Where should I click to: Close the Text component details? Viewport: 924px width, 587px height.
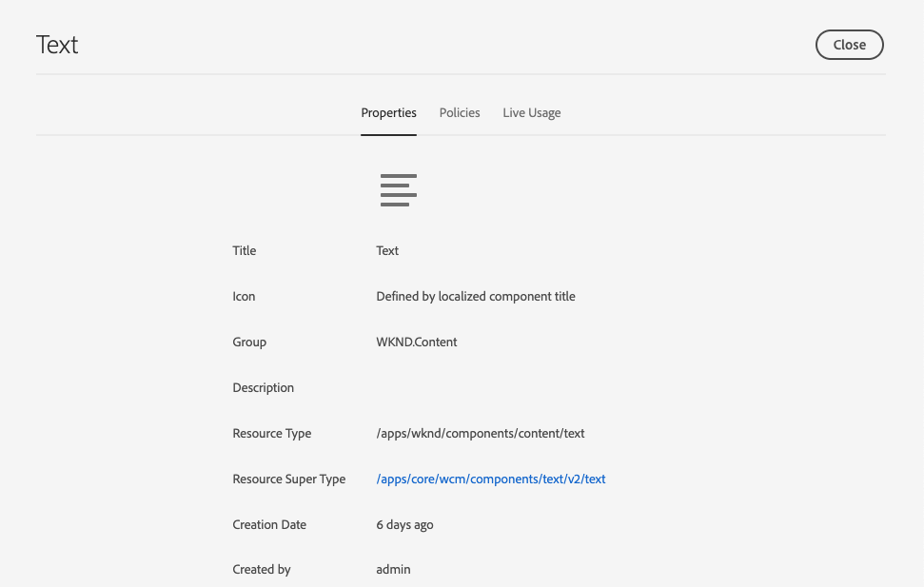click(849, 45)
